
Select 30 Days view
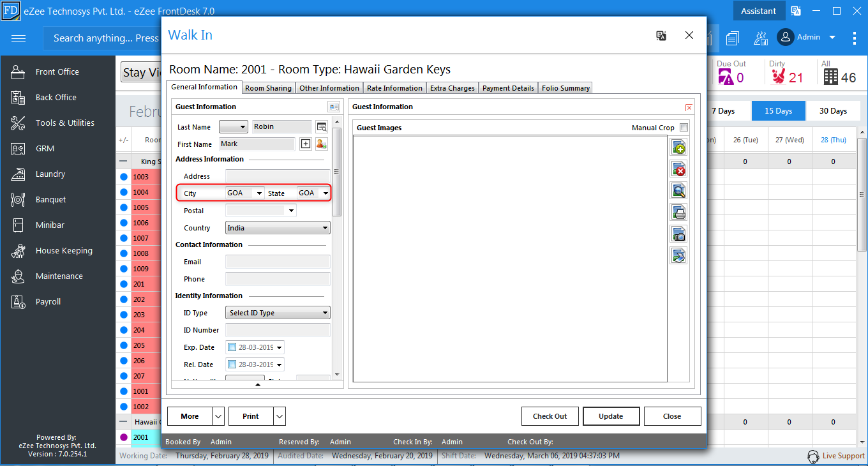833,111
